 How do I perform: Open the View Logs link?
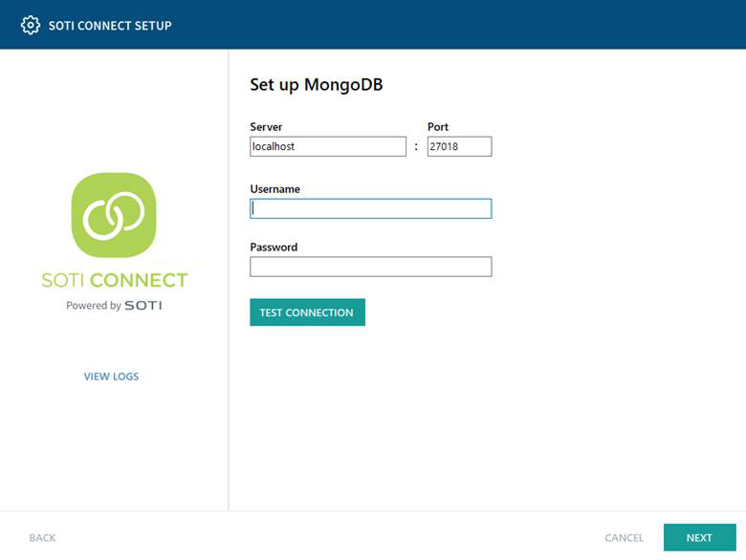[x=111, y=377]
